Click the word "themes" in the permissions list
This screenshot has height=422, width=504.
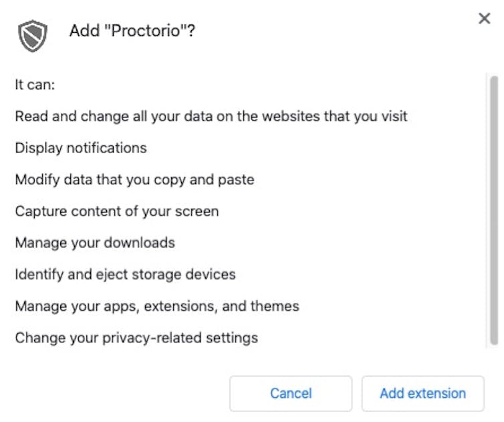tap(275, 306)
